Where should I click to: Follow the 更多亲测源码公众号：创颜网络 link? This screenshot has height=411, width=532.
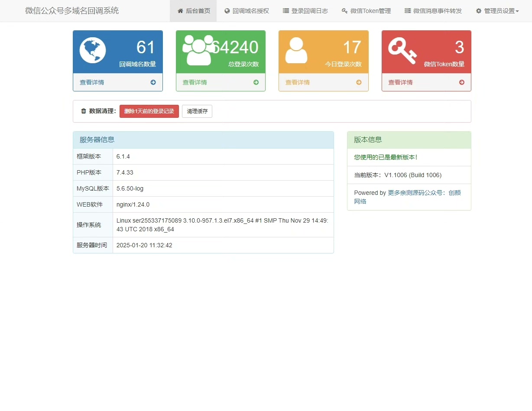point(408,197)
